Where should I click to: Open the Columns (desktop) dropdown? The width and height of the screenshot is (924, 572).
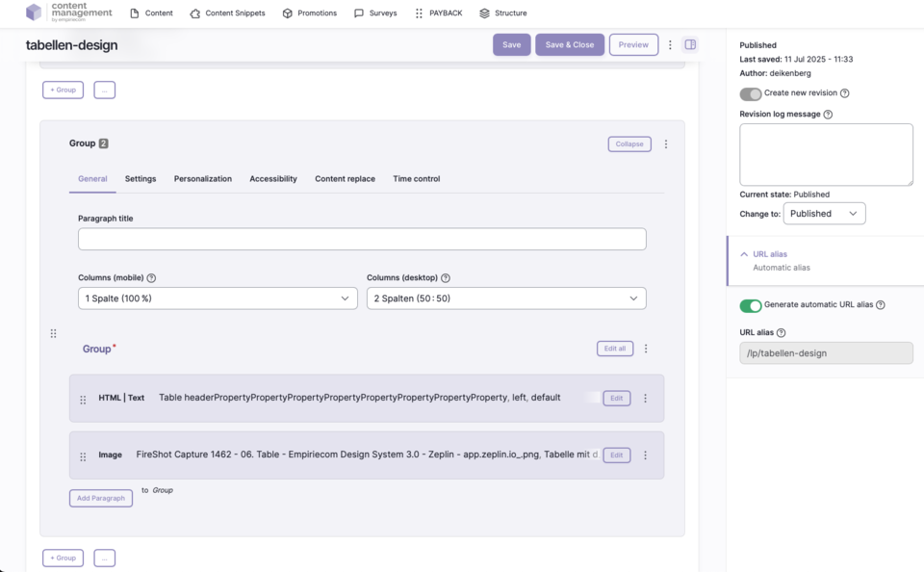[x=506, y=299]
